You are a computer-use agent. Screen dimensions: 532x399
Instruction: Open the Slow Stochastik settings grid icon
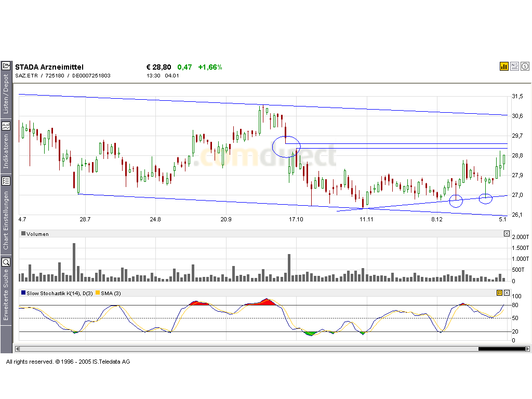[x=500, y=292]
